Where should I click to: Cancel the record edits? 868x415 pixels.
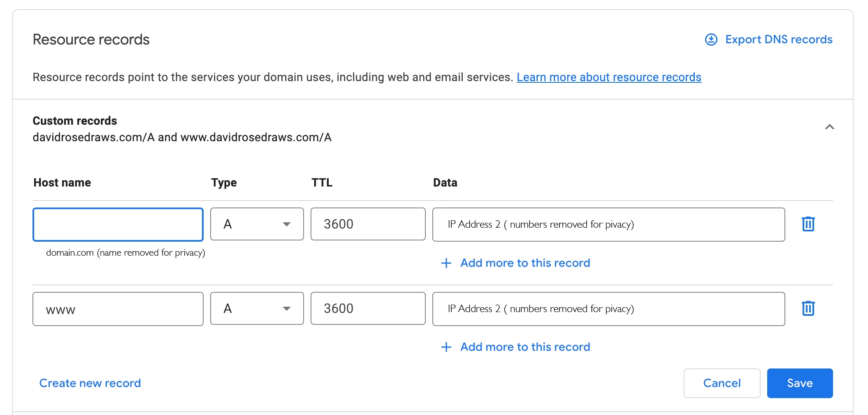coord(722,383)
